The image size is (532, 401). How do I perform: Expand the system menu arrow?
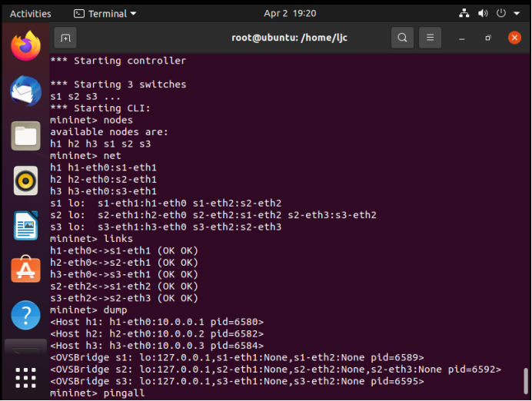point(517,14)
